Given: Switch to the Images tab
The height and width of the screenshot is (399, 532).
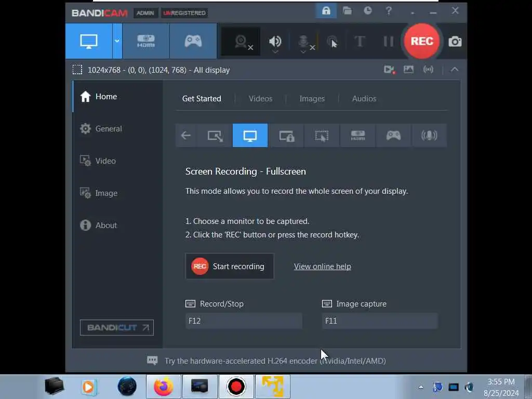Looking at the screenshot, I should [x=312, y=99].
